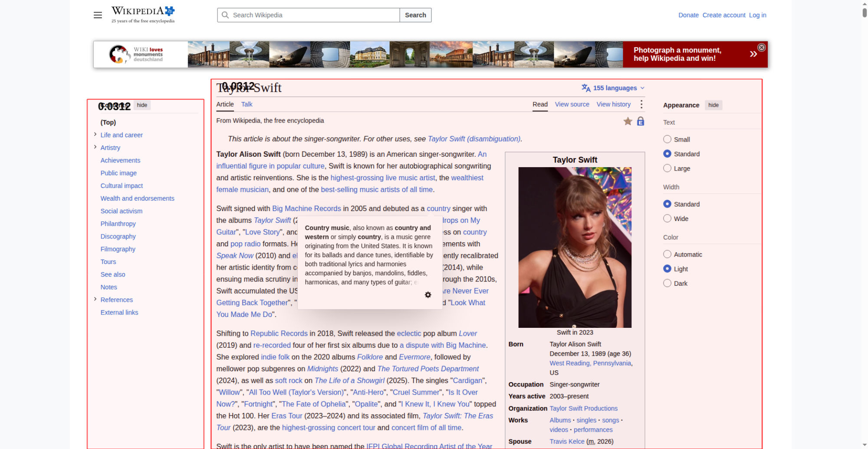This screenshot has width=868, height=449.
Task: Close the monuments banner
Action: point(761,47)
